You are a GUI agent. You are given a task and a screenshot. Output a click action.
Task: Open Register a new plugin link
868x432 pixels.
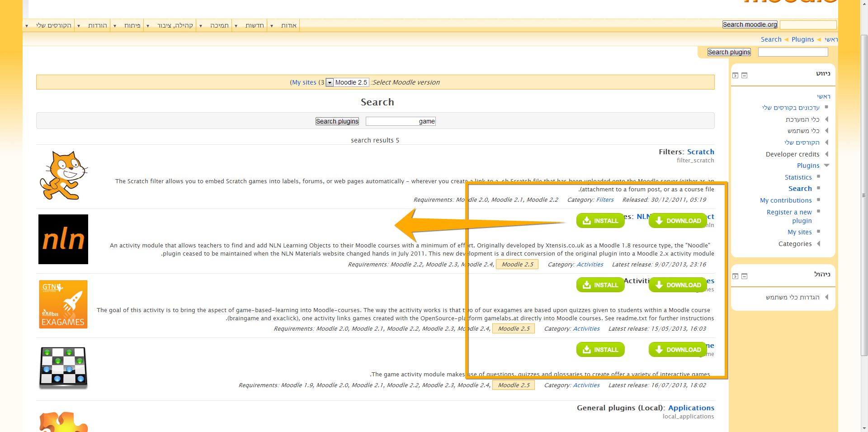pos(789,216)
